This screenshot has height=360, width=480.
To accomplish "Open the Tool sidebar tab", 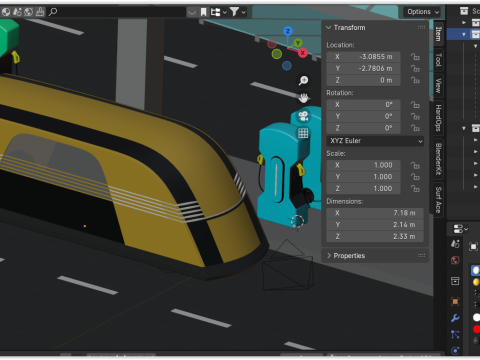I will click(439, 60).
